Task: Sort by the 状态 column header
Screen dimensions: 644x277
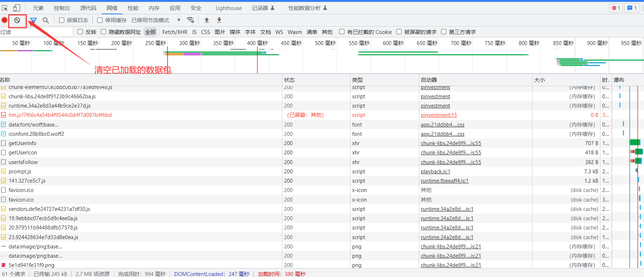Action: [316, 80]
